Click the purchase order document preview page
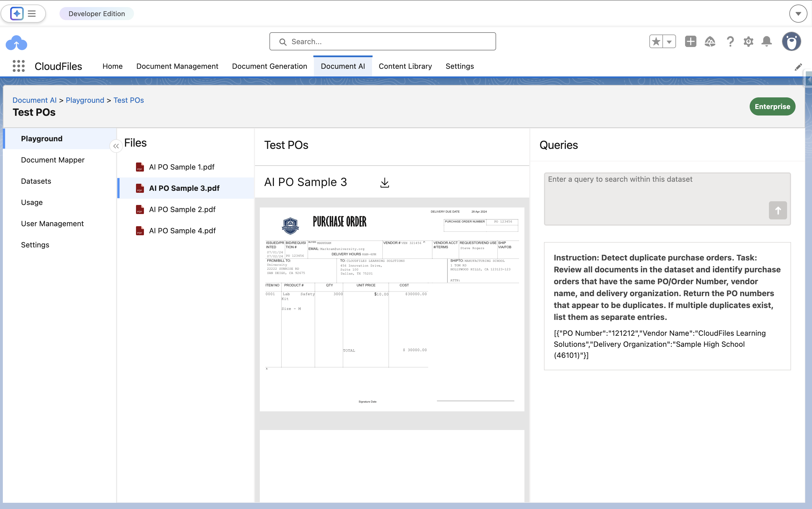Screen dimensions: 812x509 [392, 309]
